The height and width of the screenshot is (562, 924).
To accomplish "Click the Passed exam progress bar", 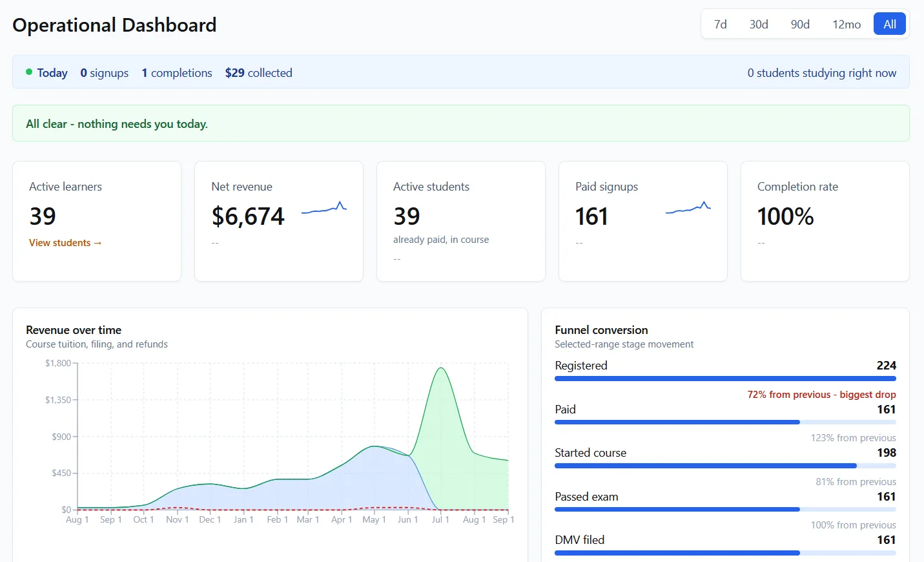I will (725, 509).
